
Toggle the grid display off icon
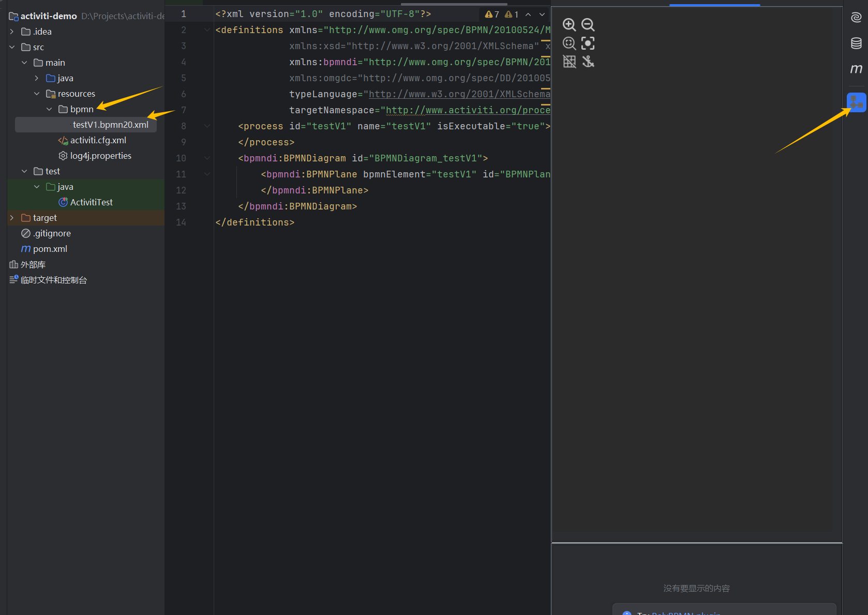coord(569,62)
